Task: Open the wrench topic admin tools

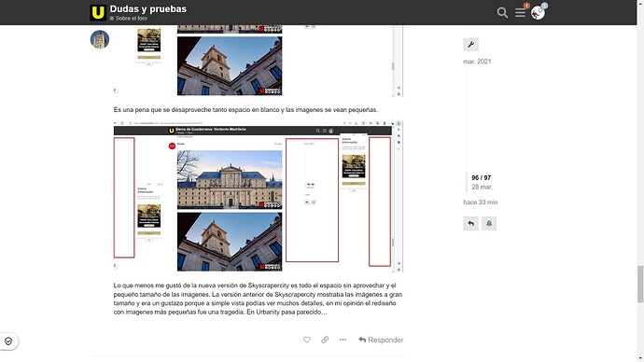Action: [x=470, y=45]
